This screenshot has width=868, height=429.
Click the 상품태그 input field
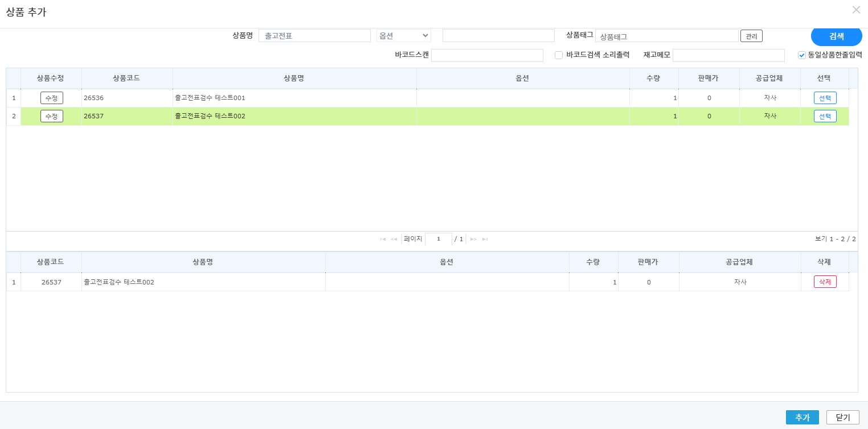pos(666,36)
